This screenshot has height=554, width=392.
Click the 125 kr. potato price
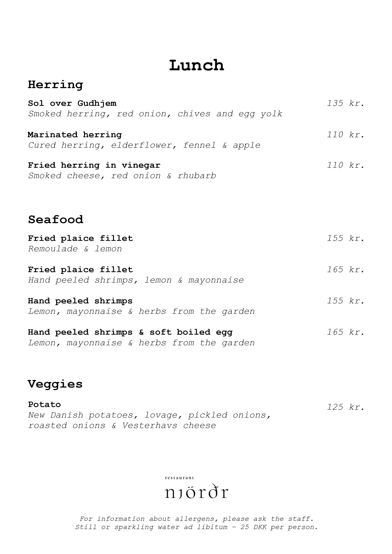tap(346, 407)
